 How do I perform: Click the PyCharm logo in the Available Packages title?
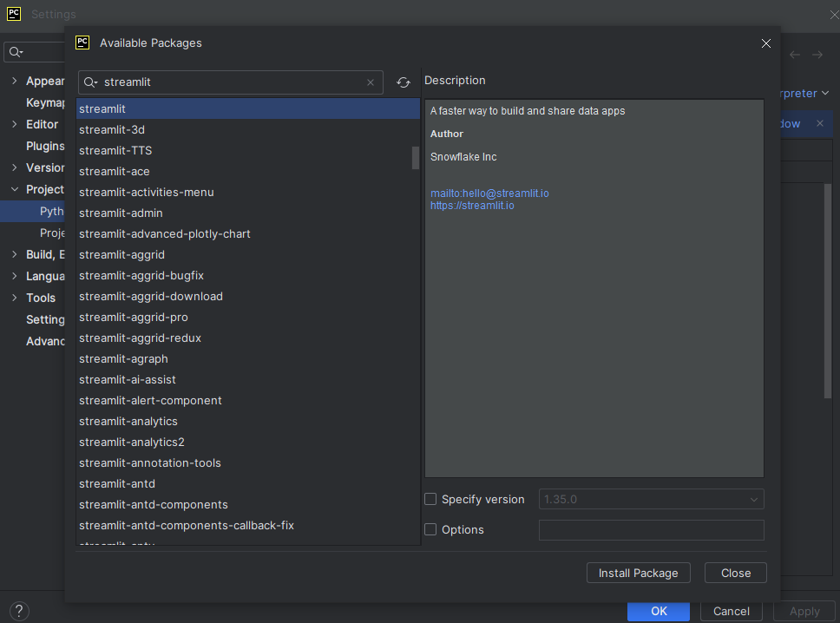(x=82, y=43)
